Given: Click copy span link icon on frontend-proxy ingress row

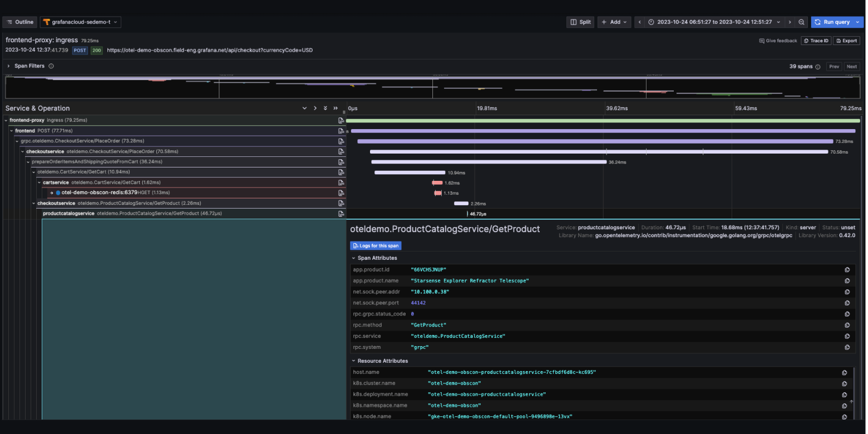Looking at the screenshot, I should coord(341,120).
